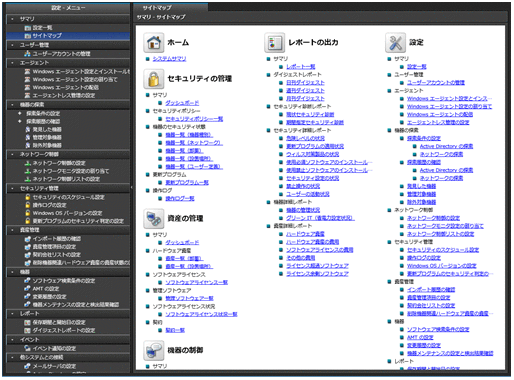Screen dimensions: 514x380
Task: Open Active Directory の探索 link under sitemap 探索条件の設定
Action: pyautogui.click(x=446, y=146)
